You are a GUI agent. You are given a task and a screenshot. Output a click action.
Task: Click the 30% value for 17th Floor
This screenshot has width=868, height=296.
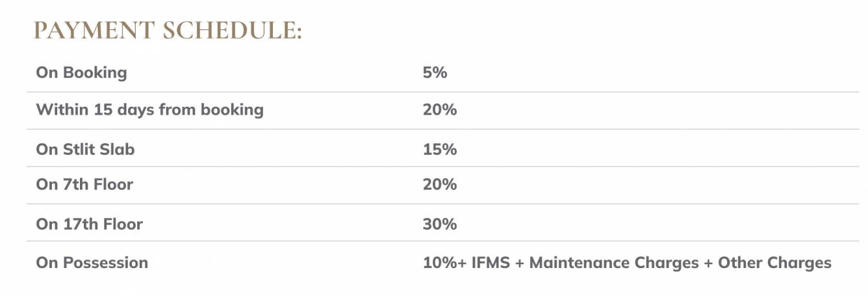tap(439, 224)
